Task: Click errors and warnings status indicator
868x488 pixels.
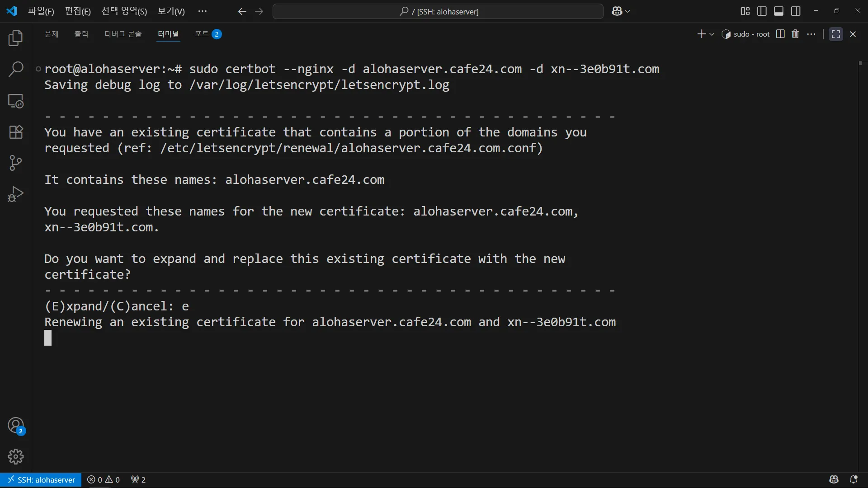Action: coord(104,479)
